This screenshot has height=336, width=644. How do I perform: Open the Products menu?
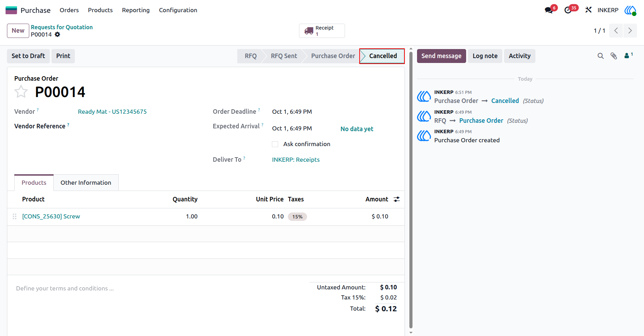(x=100, y=10)
